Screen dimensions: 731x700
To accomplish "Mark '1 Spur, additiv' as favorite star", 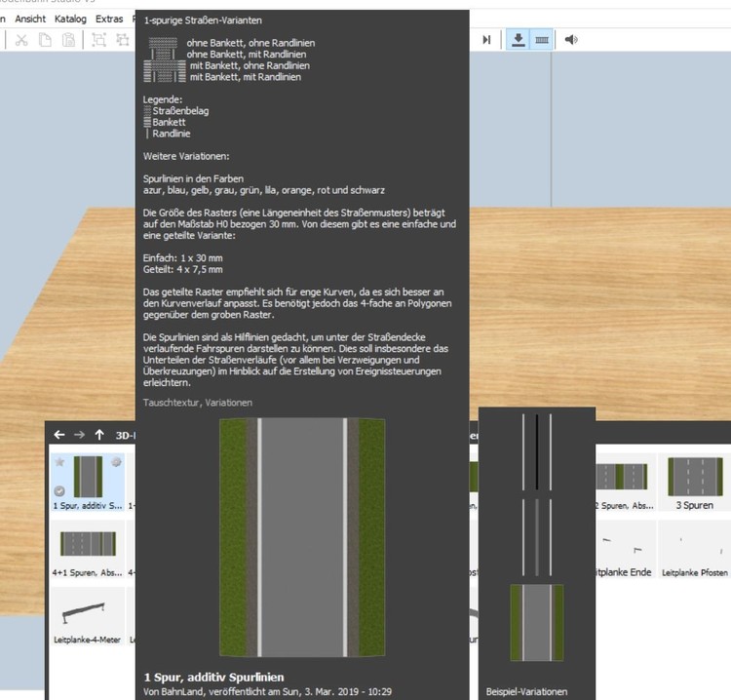I will [x=58, y=462].
